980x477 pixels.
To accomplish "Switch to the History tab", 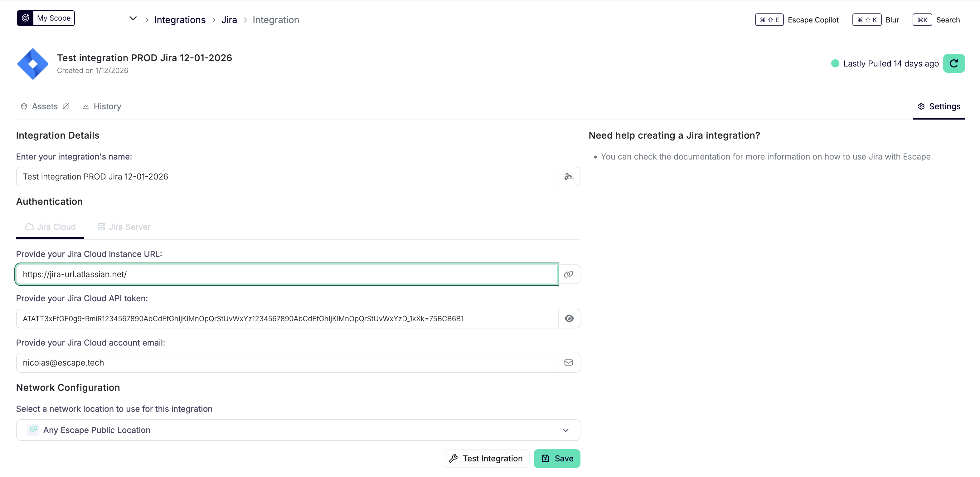I will coord(107,106).
